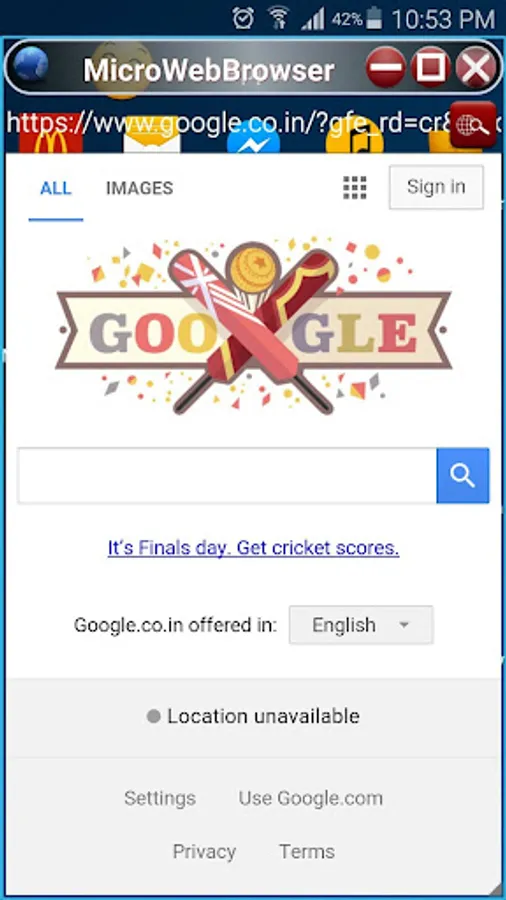Click the Sign in button
Viewport: 506px width, 900px height.
tap(436, 187)
